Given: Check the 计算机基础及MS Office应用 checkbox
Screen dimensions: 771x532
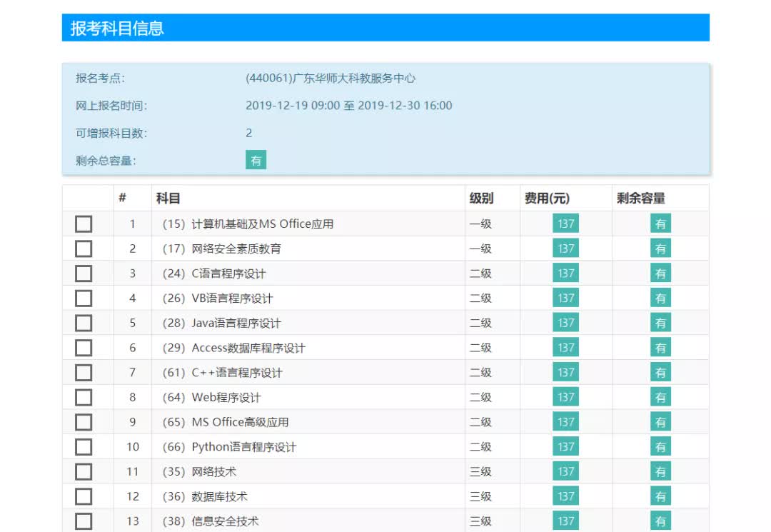Looking at the screenshot, I should (x=84, y=223).
